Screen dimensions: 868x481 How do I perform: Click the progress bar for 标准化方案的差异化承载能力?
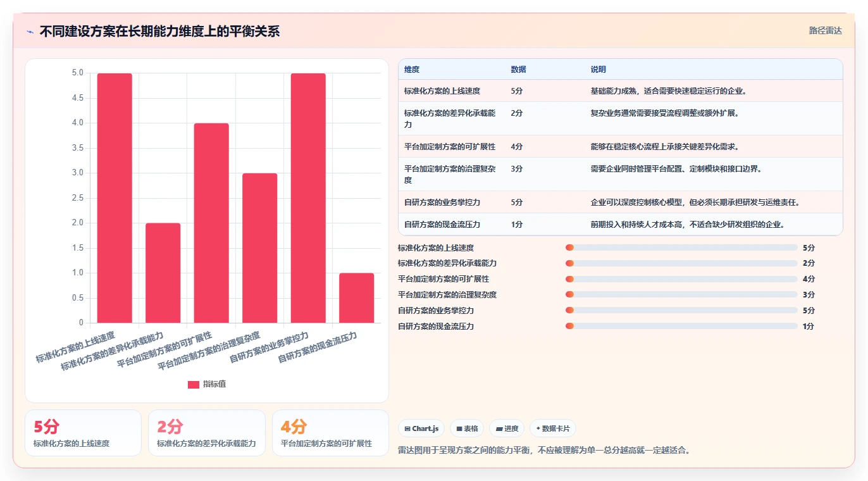click(x=681, y=263)
